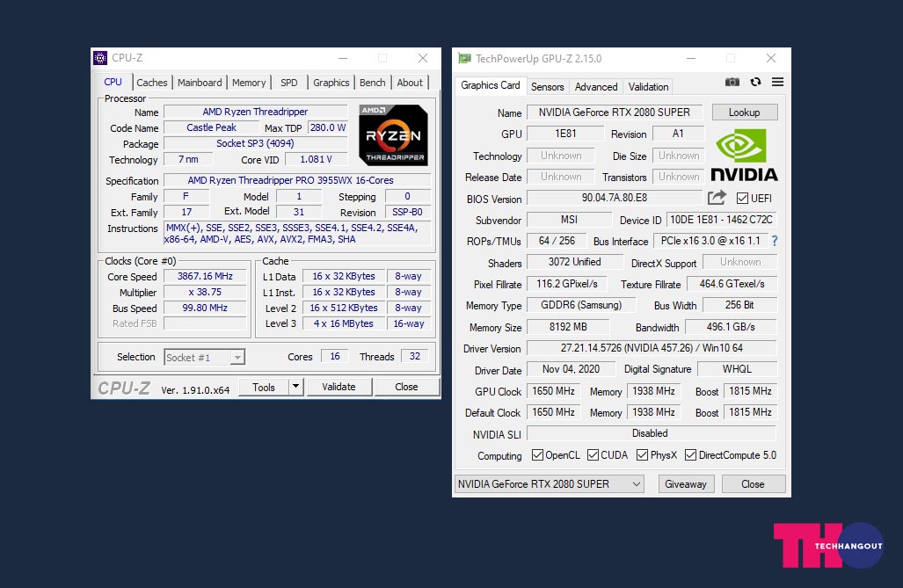Open the Advanced tab in GPU-Z
The height and width of the screenshot is (588, 903).
coord(596,87)
